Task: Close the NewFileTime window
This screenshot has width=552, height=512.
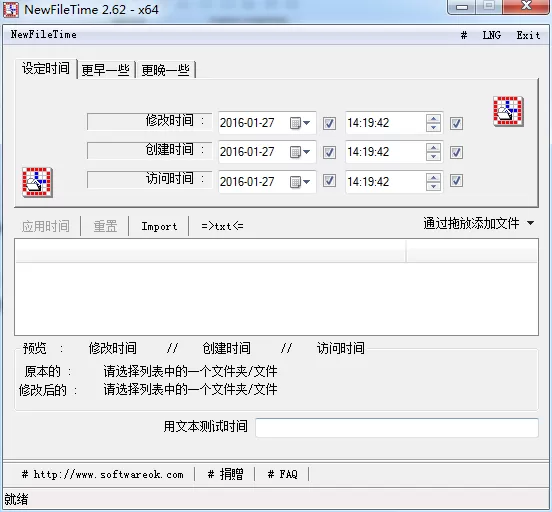Action: pyautogui.click(x=526, y=7)
